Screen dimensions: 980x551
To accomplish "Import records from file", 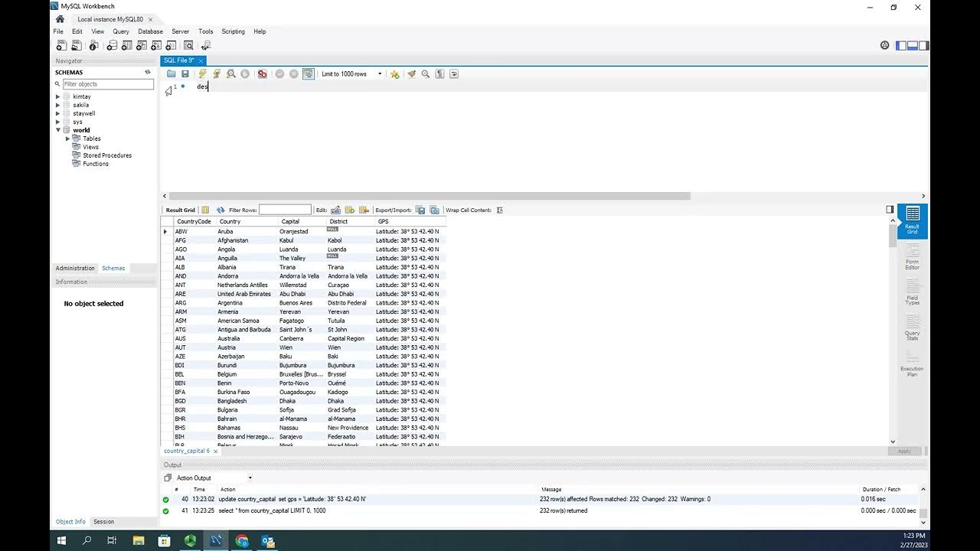I will (x=434, y=210).
